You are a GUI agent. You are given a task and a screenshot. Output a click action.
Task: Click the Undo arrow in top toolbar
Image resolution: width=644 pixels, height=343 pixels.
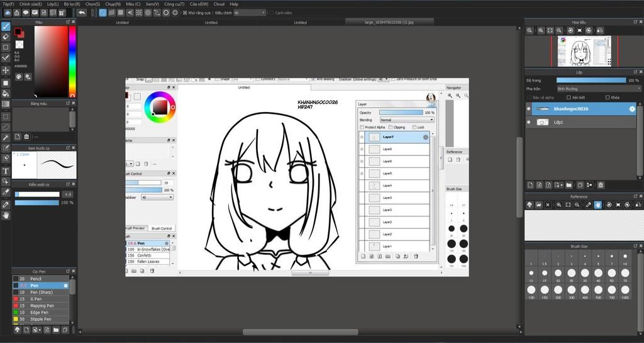point(82,13)
